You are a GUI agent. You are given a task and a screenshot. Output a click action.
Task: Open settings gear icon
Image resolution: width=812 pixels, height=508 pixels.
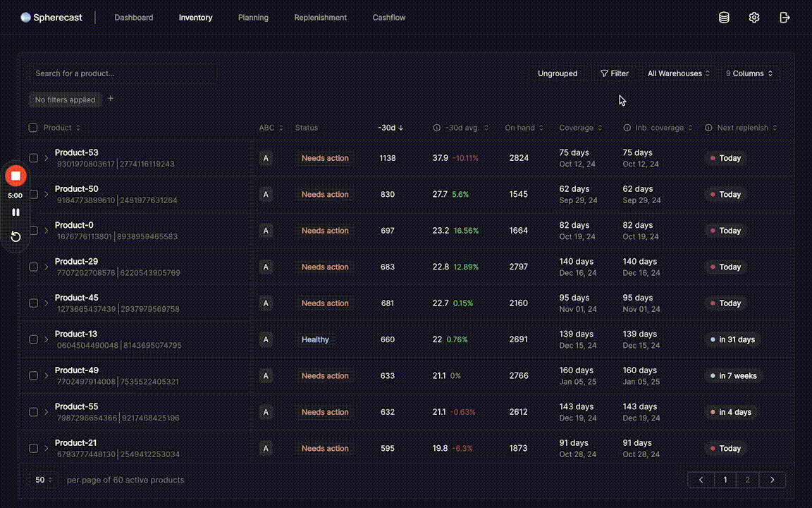tap(754, 18)
